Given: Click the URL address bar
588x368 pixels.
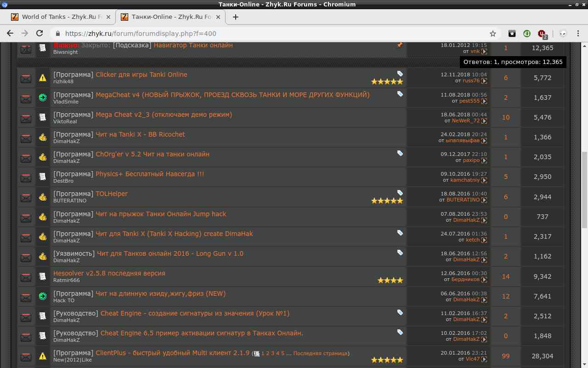Looking at the screenshot, I should coord(276,34).
